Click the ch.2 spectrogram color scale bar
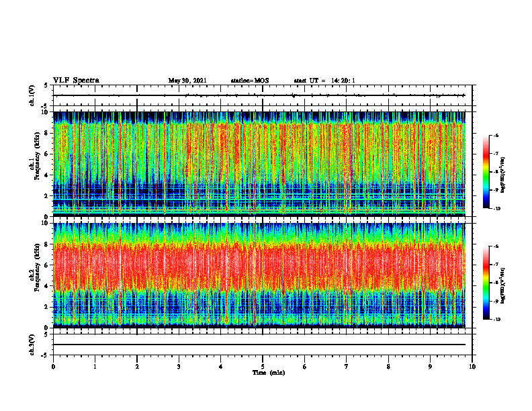Viewport: 532px width, 411px height. 486,283
